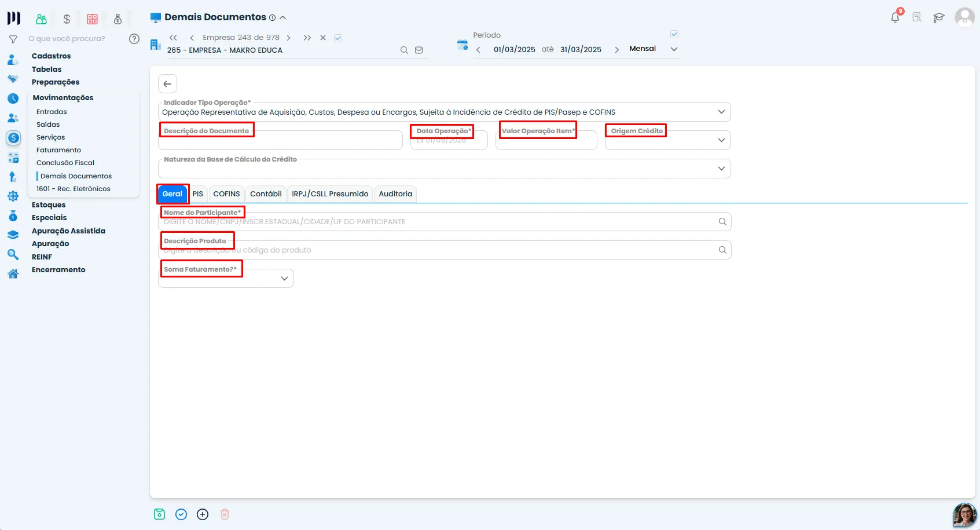Click the help question mark icon
Image resolution: width=980 pixels, height=530 pixels.
point(134,39)
